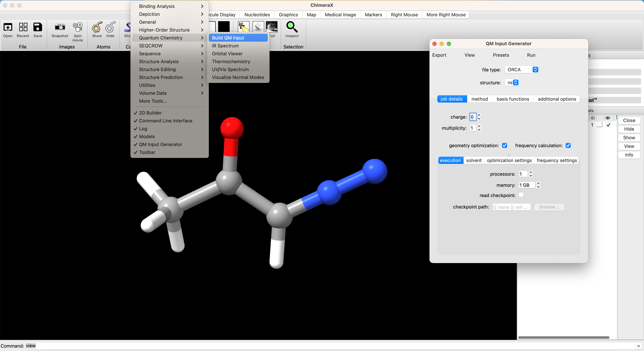Toggle the 2D Builder checked menu entry

169,113
